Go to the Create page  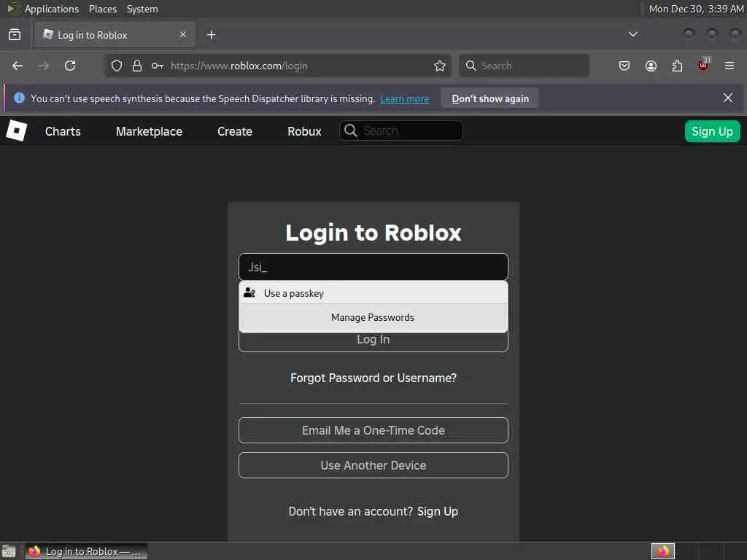(x=235, y=131)
